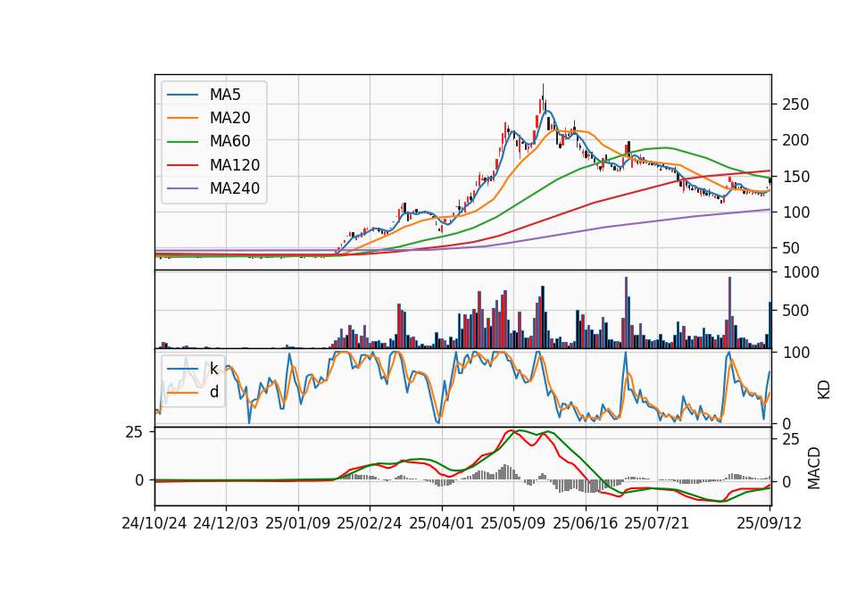Screen dimensions: 857x616
Task: Click the MA60 legend label
Action: point(229,142)
